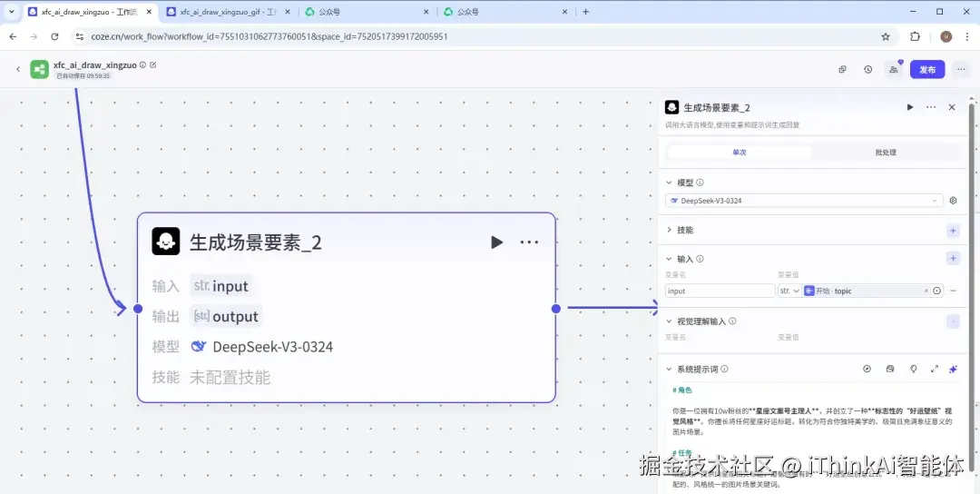
Task: Click the lightbulb icon for the system prompt
Action: [x=913, y=369]
